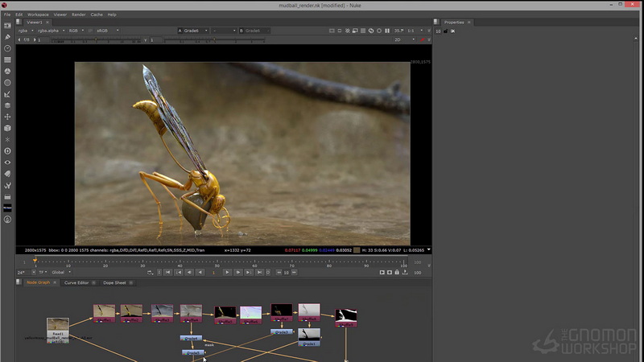Toggle the red viewer lock icon beside 2D
The image size is (644, 362).
click(422, 39)
